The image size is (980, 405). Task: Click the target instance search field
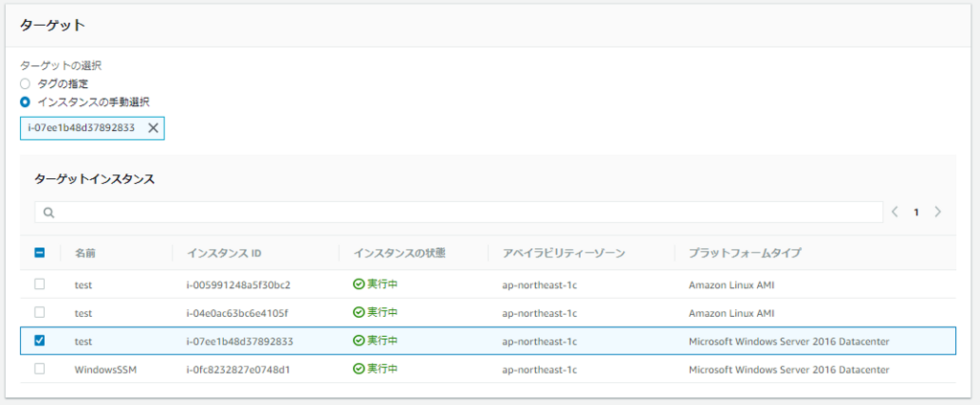(x=458, y=213)
